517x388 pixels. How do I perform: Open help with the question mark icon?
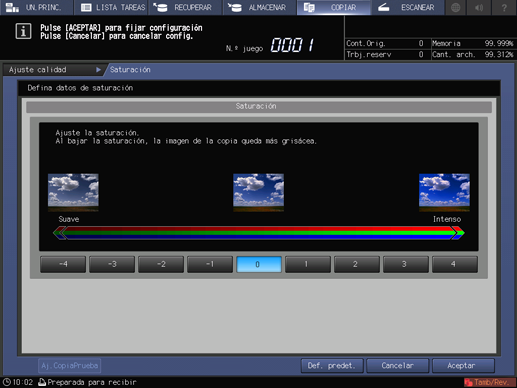point(504,7)
